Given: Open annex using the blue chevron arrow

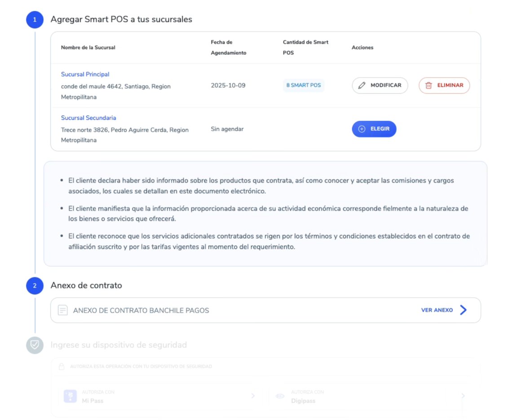Looking at the screenshot, I should click(x=463, y=310).
